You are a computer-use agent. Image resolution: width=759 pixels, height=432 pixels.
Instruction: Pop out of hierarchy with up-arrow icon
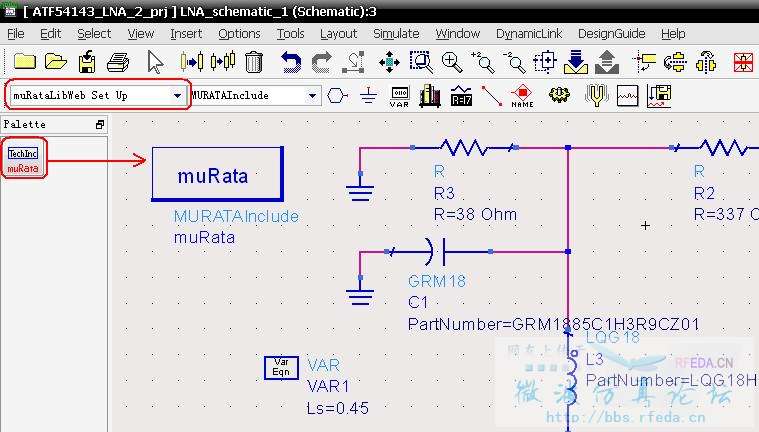coord(607,62)
